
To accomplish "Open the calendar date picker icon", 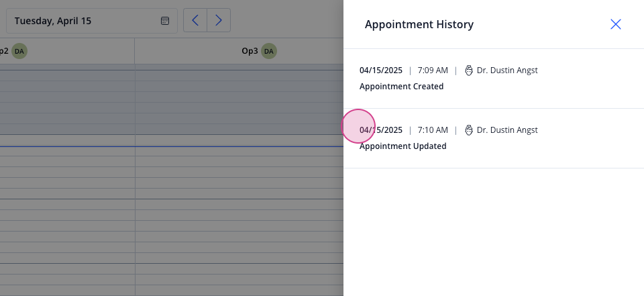I will (165, 21).
